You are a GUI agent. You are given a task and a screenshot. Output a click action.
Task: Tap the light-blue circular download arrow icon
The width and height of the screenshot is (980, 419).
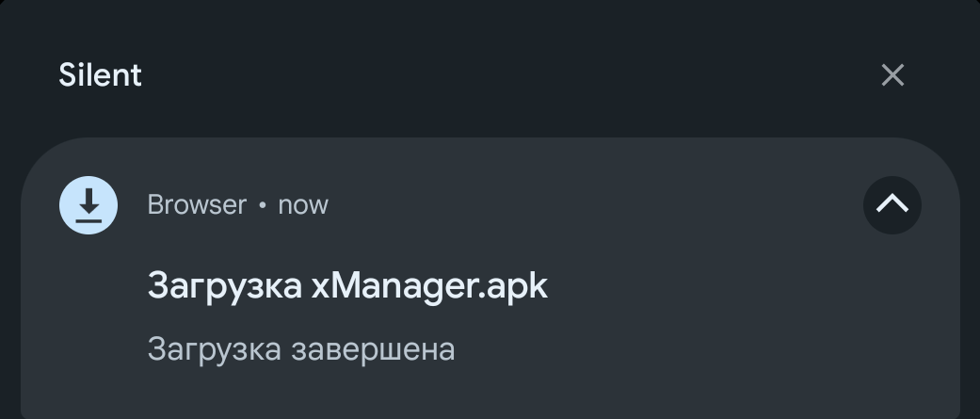pos(88,205)
